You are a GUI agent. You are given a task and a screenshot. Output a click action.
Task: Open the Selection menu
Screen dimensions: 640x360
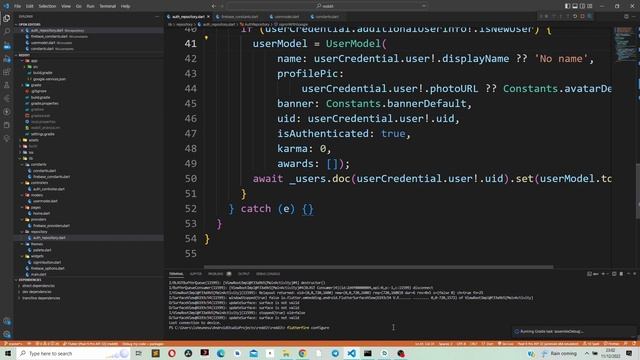click(x=47, y=6)
